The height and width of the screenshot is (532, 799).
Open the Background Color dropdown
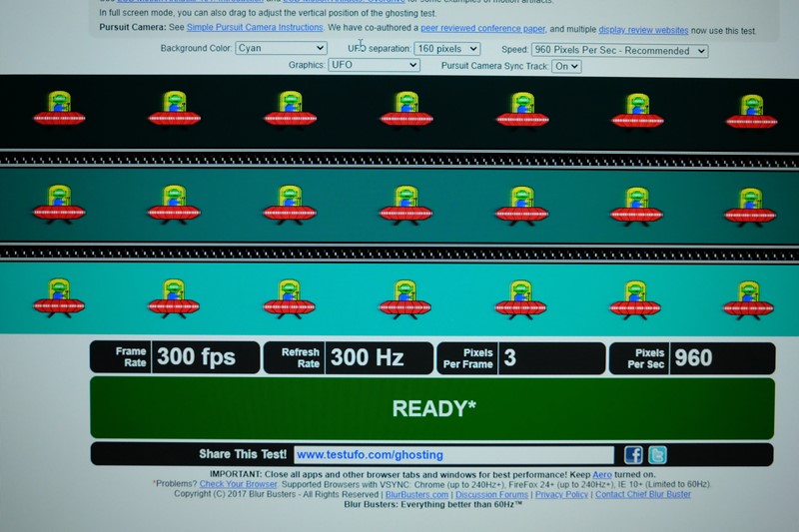[281, 48]
